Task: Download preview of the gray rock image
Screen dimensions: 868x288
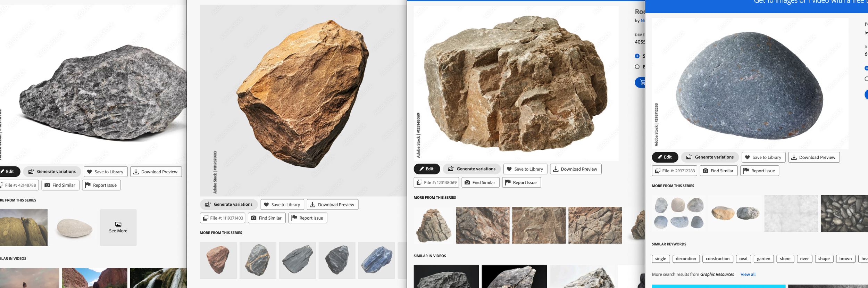Action: 156,172
